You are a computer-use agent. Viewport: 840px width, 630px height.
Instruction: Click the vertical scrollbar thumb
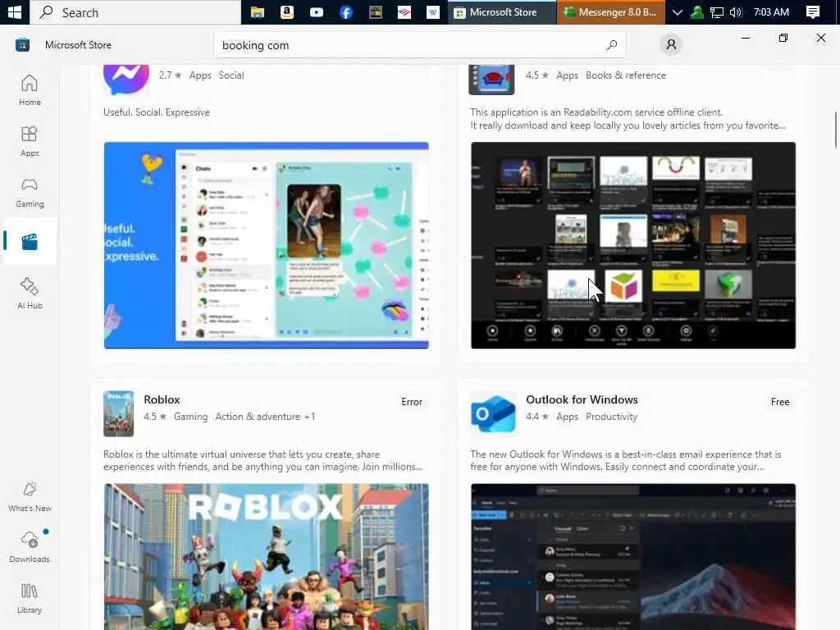tap(835, 130)
